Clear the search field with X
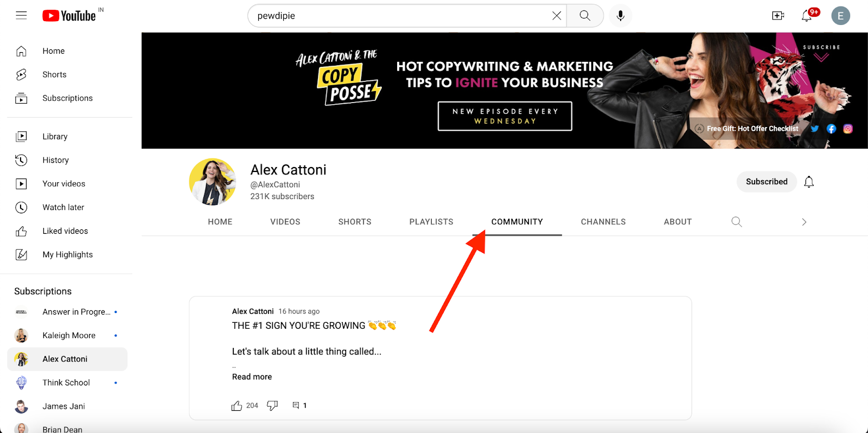Viewport: 868px width, 433px height. pyautogui.click(x=557, y=16)
